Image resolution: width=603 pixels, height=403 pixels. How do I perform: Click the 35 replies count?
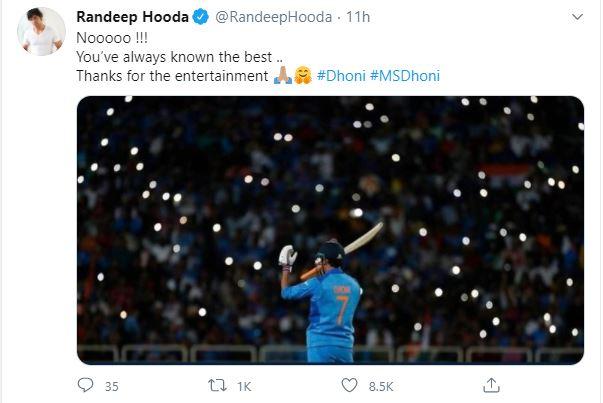coord(111,386)
